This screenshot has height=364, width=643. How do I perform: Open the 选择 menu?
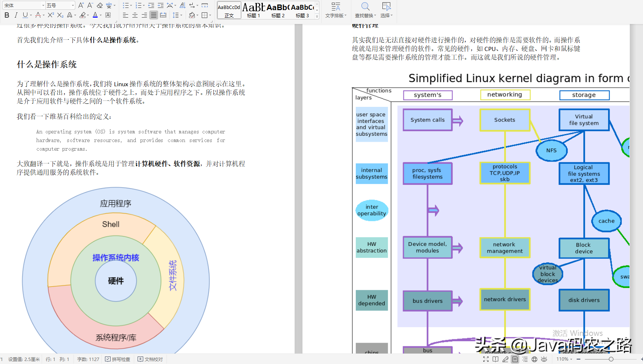click(x=387, y=10)
